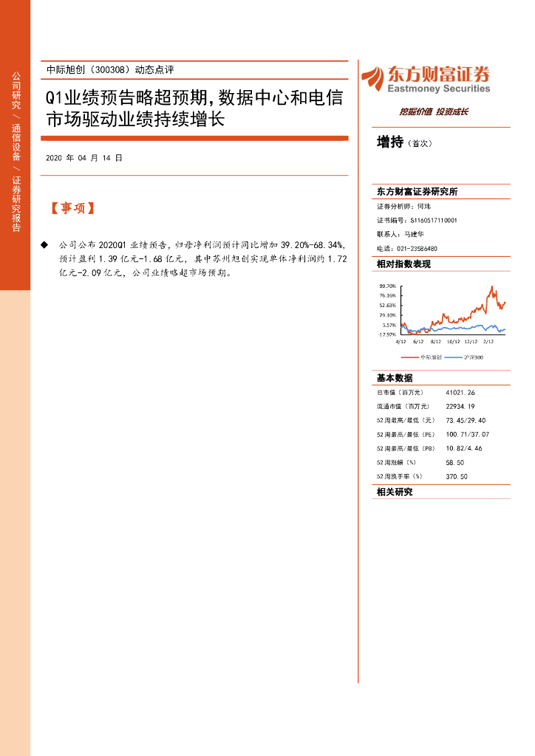Click the slogan '挖掘价值 投资成长'
Viewport: 535px width, 756px height.
click(434, 112)
